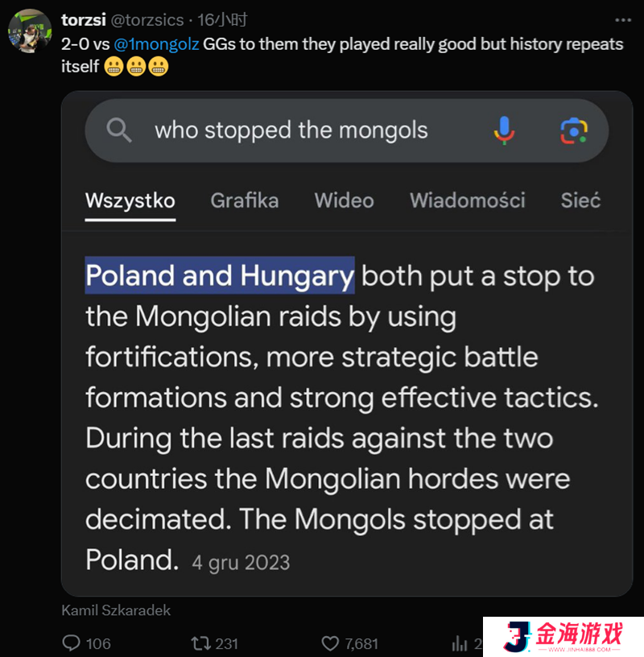The width and height of the screenshot is (644, 657).
Task: Click the search magnifier icon
Action: coord(119,130)
